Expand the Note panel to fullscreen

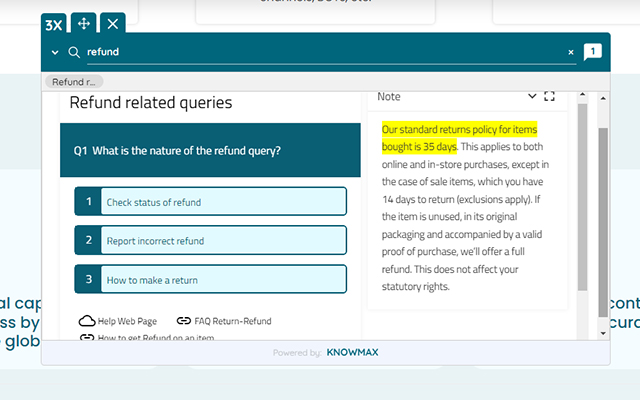(x=549, y=97)
